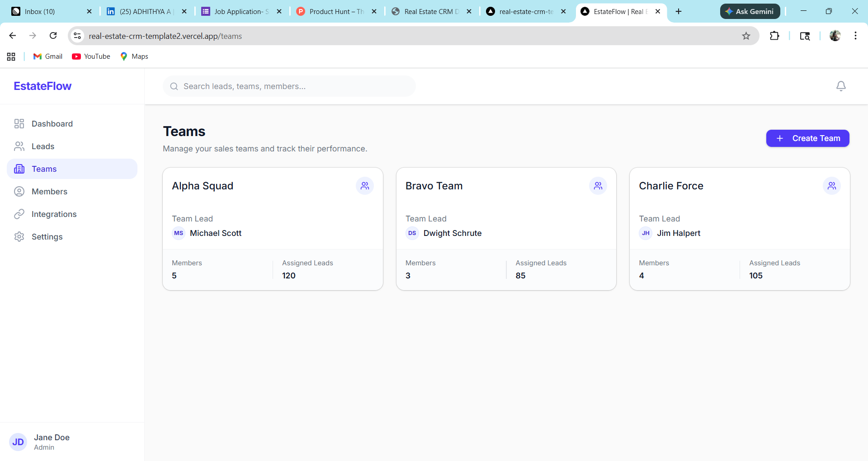This screenshot has height=461, width=868.
Task: Click the Leads people icon
Action: (19, 146)
